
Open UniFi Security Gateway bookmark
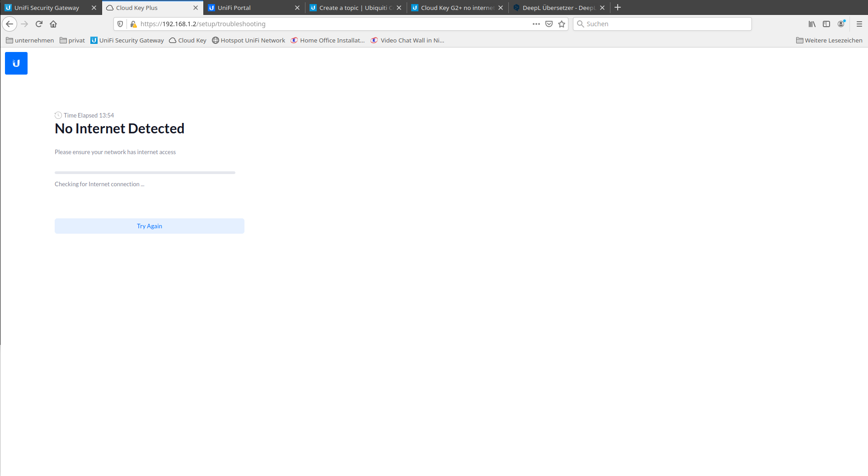pyautogui.click(x=127, y=40)
